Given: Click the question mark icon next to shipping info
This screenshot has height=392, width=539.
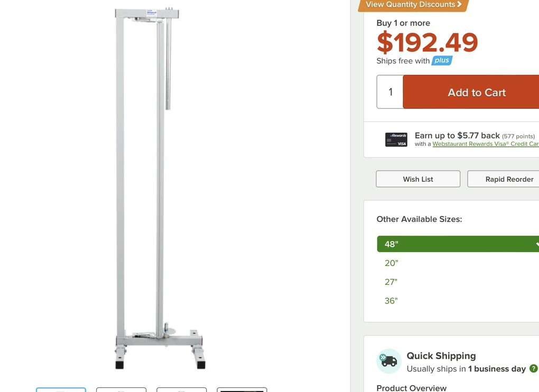Looking at the screenshot, I should pos(534,369).
